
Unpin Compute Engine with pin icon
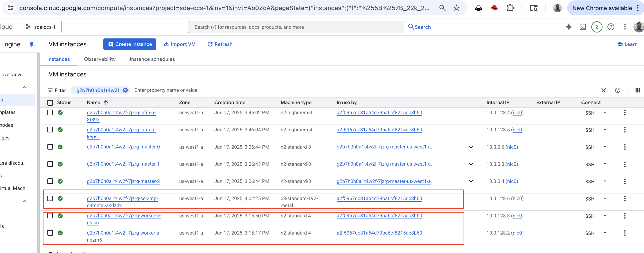pos(32,44)
